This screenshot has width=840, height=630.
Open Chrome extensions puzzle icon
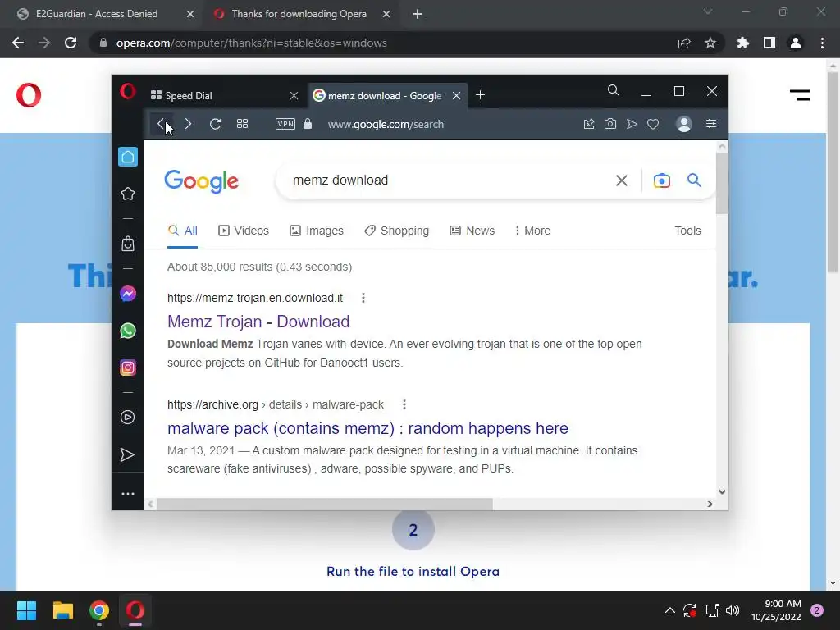click(x=743, y=43)
